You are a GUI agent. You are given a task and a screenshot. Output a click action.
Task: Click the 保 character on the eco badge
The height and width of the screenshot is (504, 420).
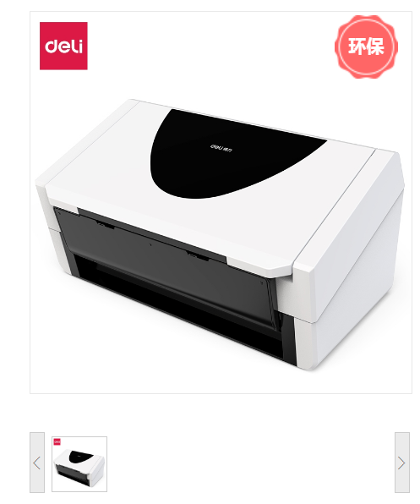(375, 47)
